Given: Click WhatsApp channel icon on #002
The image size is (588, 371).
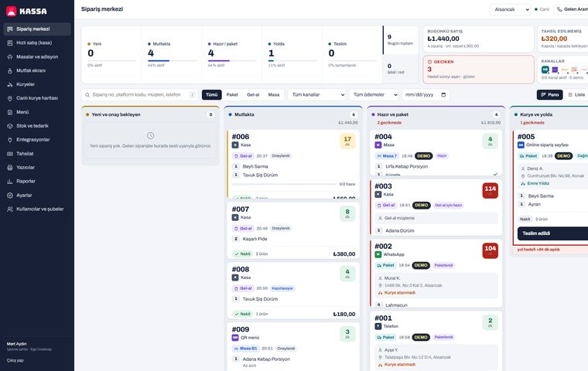Looking at the screenshot, I should (378, 254).
